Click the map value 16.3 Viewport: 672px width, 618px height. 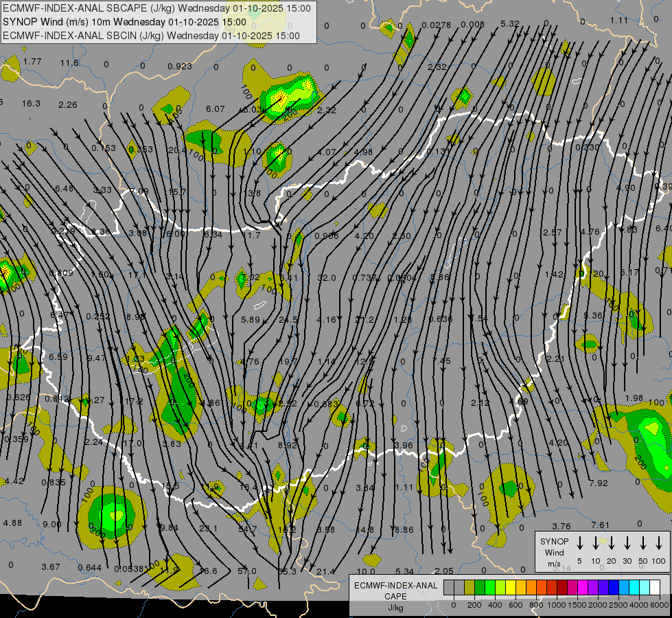pos(31,104)
